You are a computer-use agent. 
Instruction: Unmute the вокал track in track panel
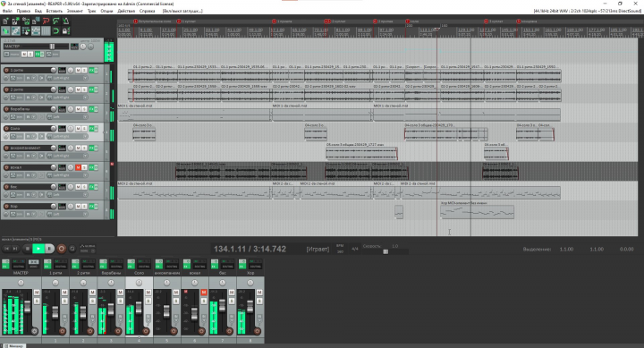(78, 167)
